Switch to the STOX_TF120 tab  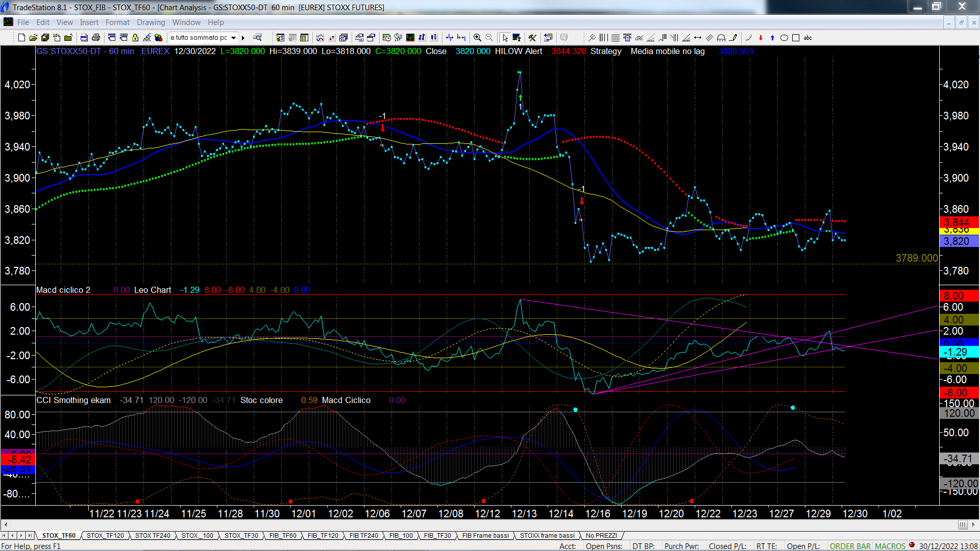tap(105, 535)
